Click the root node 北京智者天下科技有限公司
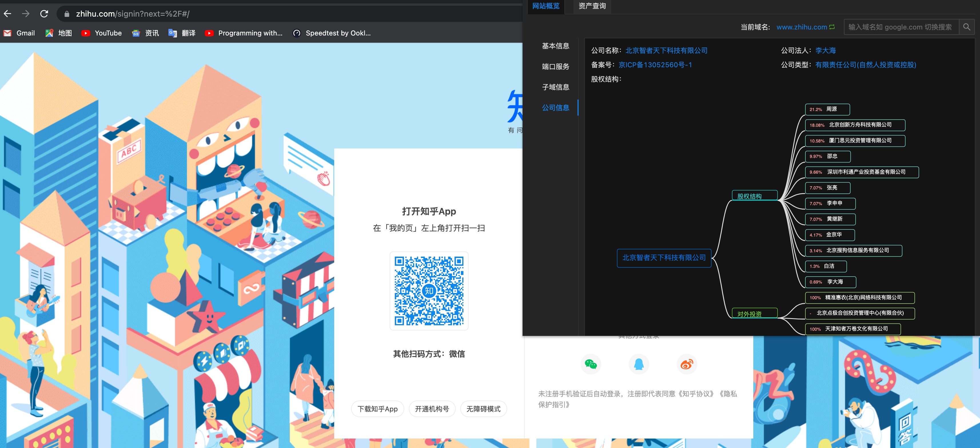Viewport: 980px width, 448px height. pyautogui.click(x=664, y=258)
